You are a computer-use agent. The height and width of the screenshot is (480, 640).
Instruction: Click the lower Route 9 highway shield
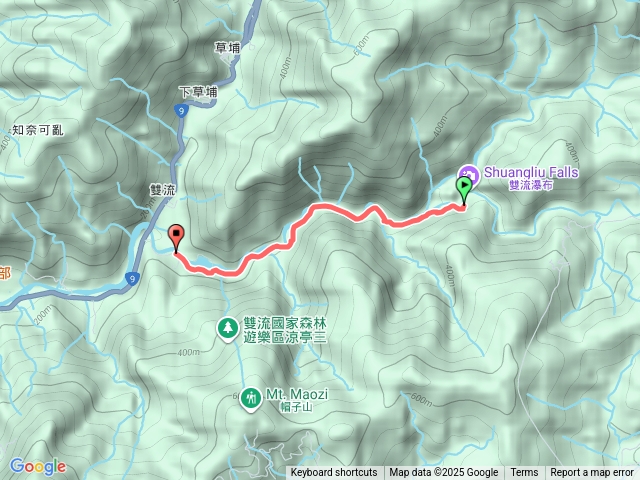[x=132, y=278]
